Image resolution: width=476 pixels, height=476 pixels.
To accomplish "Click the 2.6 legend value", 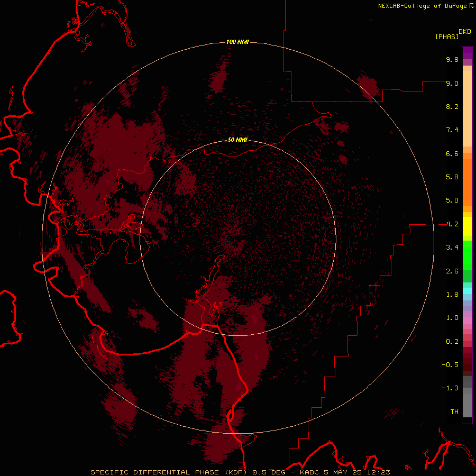I will coord(452,271).
